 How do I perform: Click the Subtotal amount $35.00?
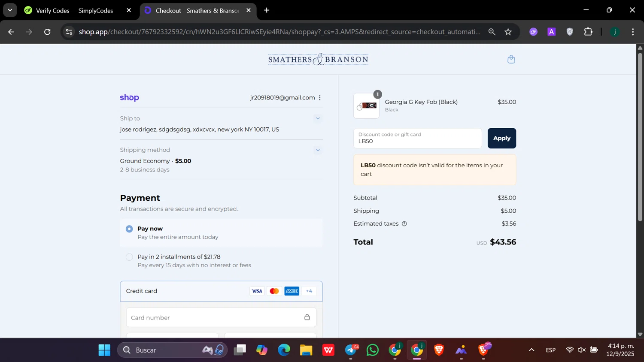507,198
